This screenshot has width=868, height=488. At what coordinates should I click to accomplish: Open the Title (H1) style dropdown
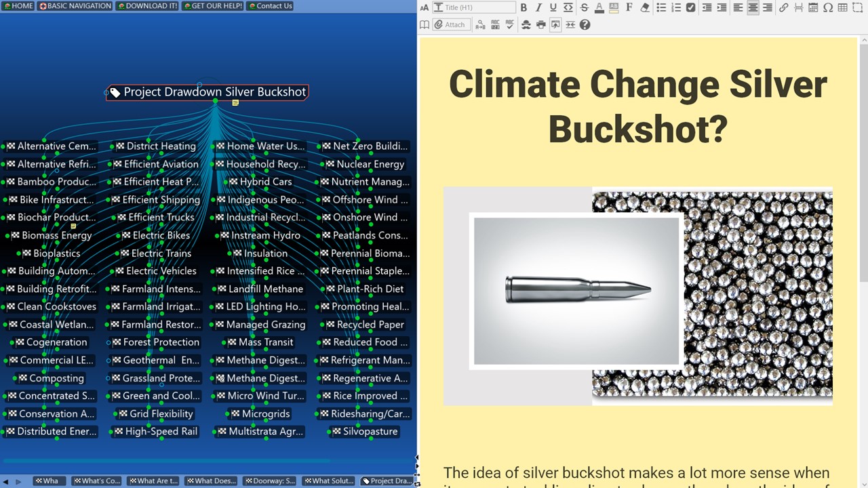click(474, 7)
